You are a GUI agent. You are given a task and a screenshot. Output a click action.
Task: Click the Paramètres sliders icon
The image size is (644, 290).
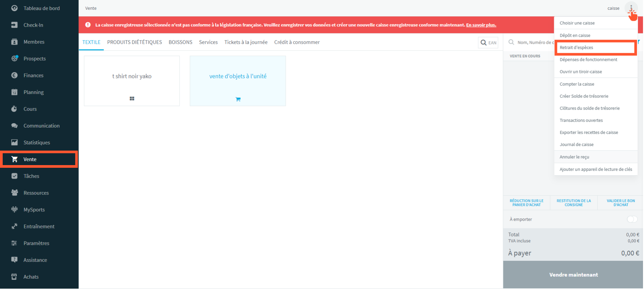click(14, 243)
